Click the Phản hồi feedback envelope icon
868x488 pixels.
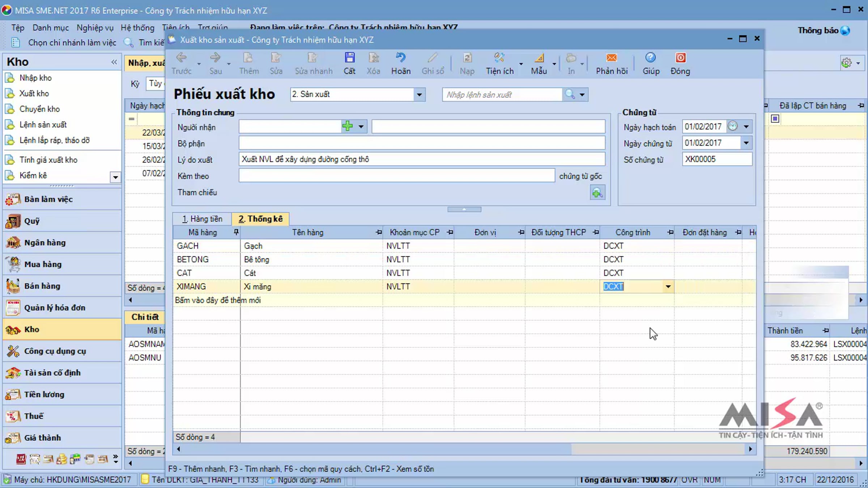point(612,58)
